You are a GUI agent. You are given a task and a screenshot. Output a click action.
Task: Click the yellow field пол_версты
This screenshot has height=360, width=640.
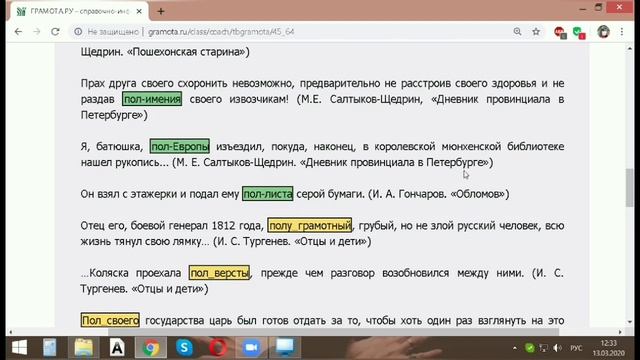219,273
